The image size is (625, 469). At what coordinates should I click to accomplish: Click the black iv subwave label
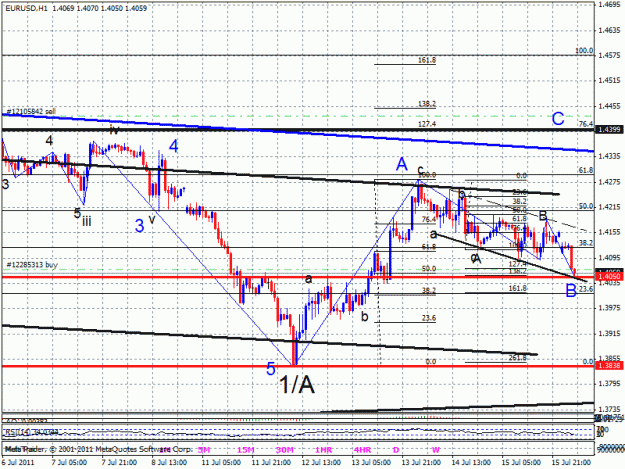coord(114,130)
